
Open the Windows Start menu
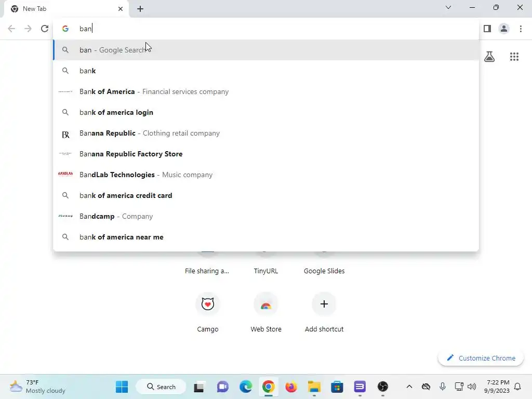(x=122, y=387)
